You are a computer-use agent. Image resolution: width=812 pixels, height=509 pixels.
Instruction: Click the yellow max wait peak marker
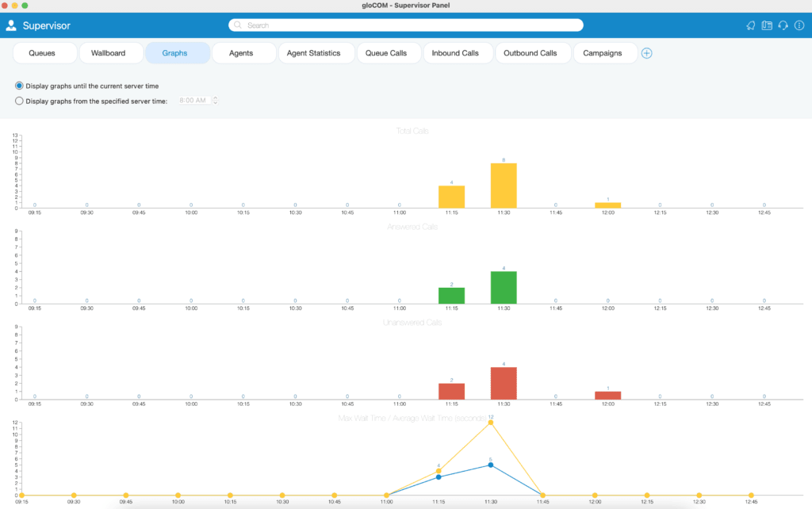click(x=490, y=423)
